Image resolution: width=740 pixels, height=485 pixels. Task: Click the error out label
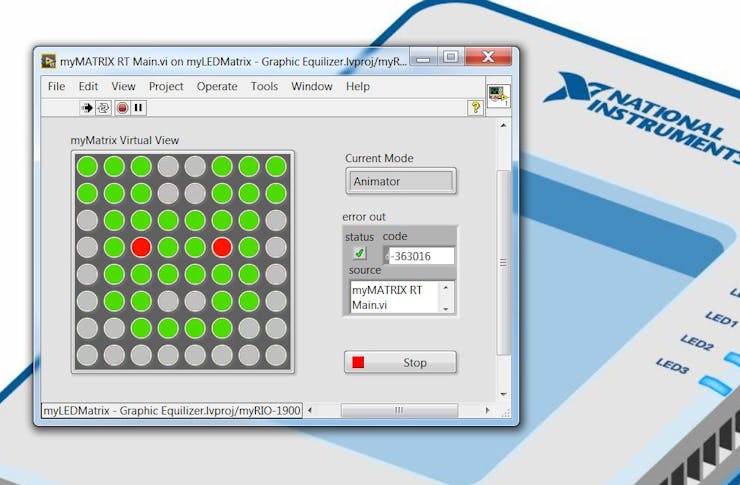click(x=364, y=217)
